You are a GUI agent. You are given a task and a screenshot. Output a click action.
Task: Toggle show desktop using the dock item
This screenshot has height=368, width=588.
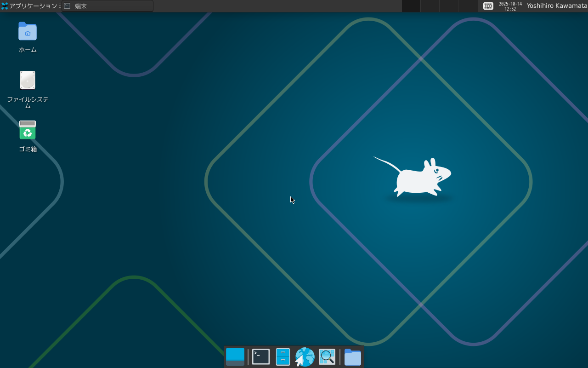point(235,356)
